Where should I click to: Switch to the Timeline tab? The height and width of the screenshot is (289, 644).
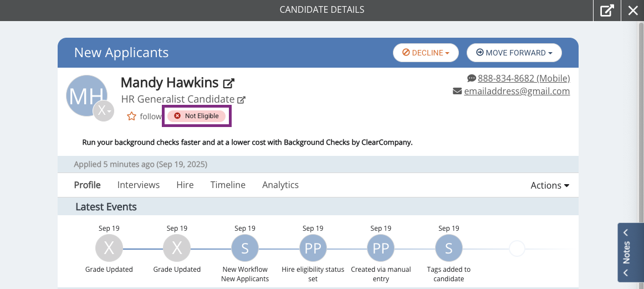click(x=228, y=185)
